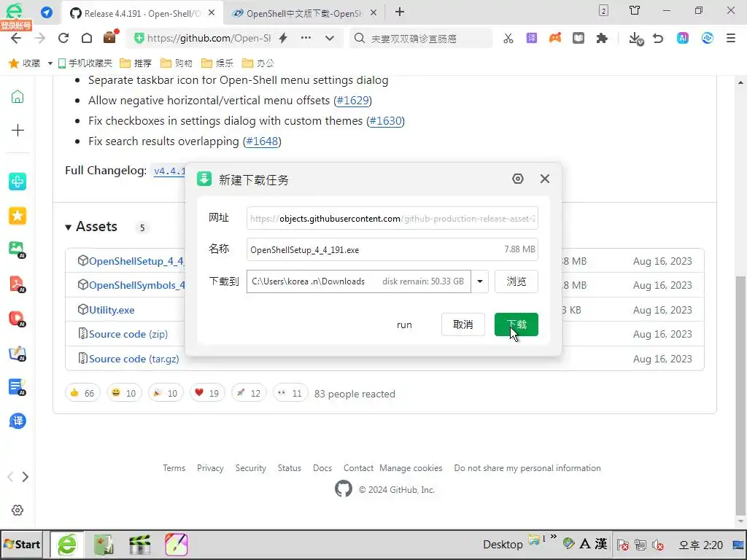
Task: Open issue #1648 link
Action: tap(262, 141)
